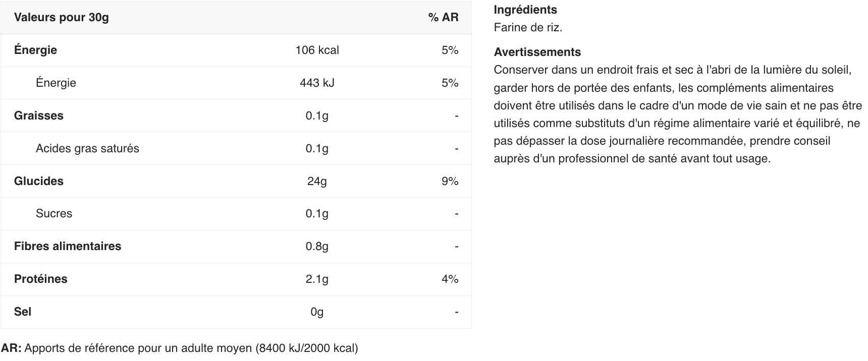868x361 pixels.
Task: Select the 'Protéines' row label
Action: [x=40, y=279]
